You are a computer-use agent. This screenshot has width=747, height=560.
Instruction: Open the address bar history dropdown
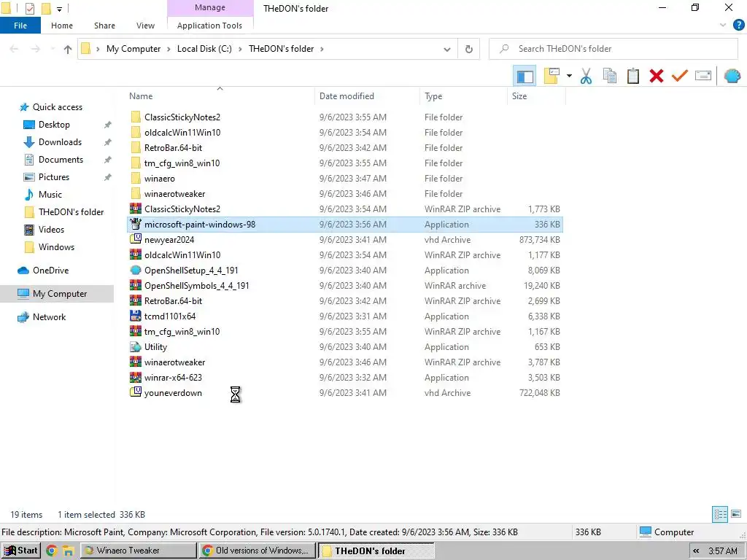(447, 49)
